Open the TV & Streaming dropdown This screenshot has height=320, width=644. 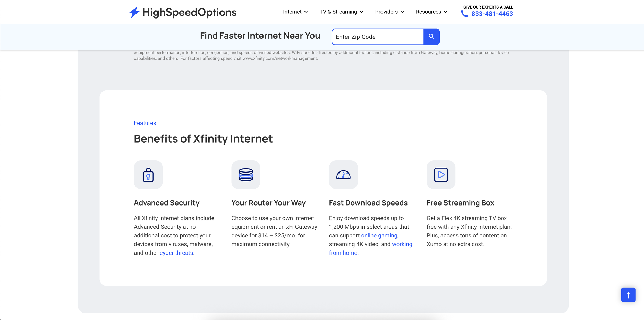[341, 12]
